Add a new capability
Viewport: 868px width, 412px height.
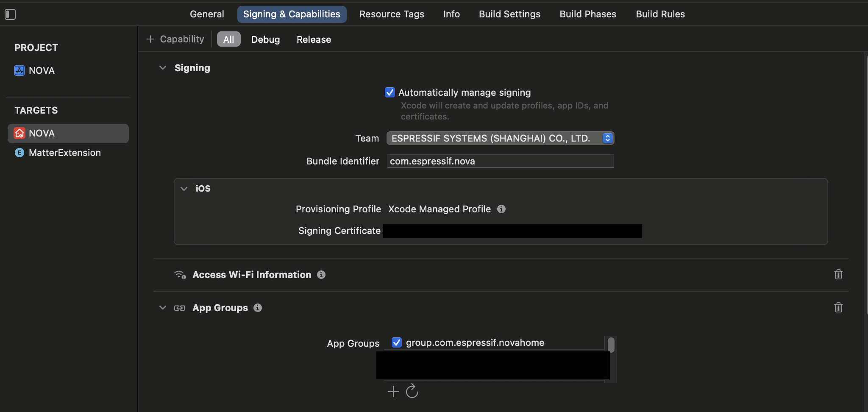point(175,39)
